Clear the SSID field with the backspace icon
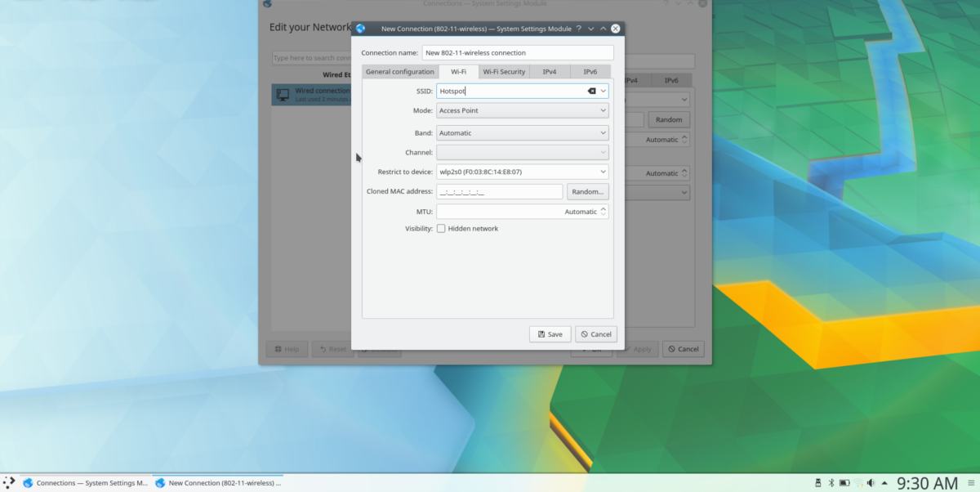Viewport: 980px width, 492px height. point(592,92)
